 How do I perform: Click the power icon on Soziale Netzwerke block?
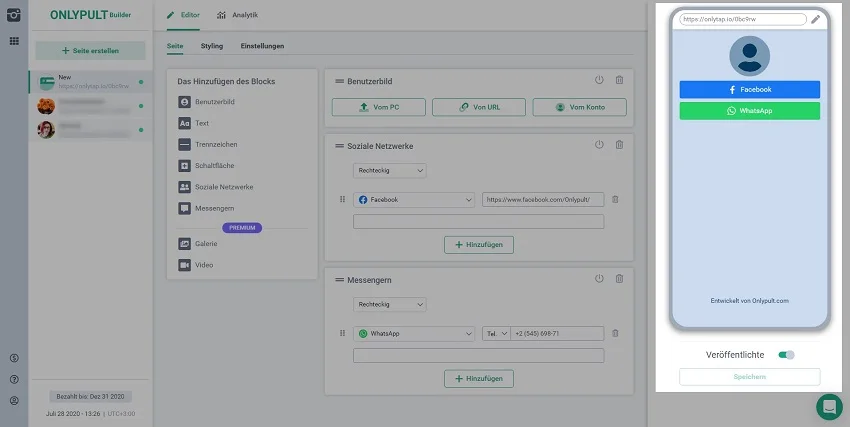click(x=599, y=145)
